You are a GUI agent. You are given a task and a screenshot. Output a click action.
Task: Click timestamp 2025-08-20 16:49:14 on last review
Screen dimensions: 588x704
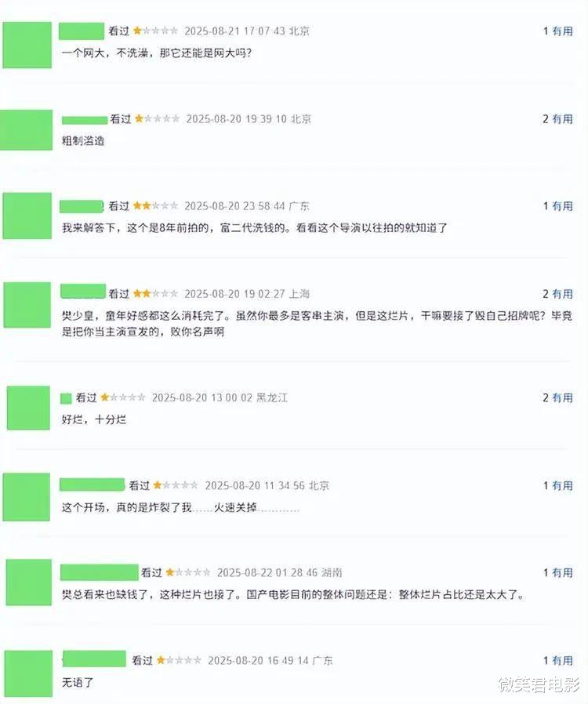pos(259,661)
